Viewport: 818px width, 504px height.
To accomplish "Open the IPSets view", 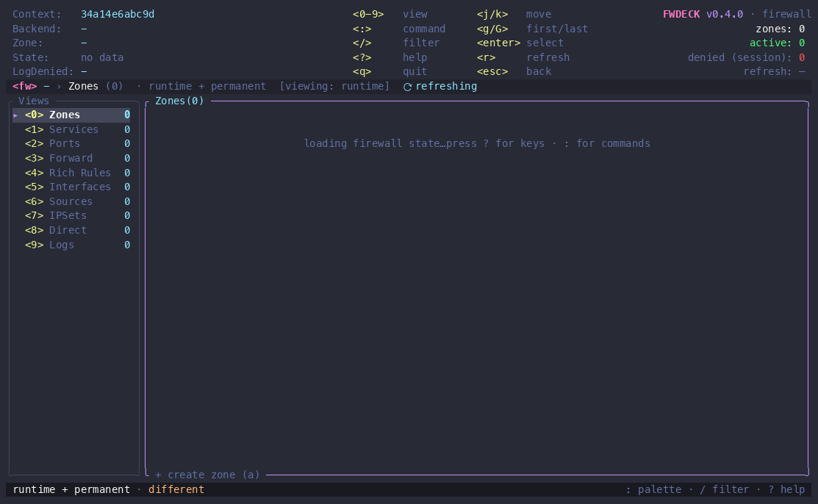I will [71, 215].
